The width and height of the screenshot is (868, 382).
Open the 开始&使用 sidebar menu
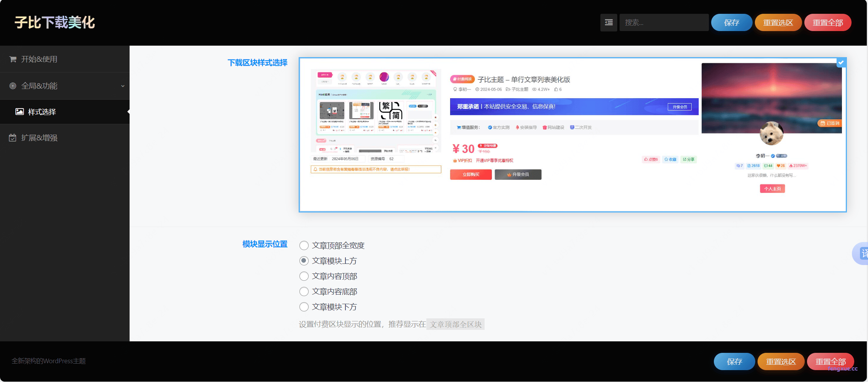[x=39, y=59]
